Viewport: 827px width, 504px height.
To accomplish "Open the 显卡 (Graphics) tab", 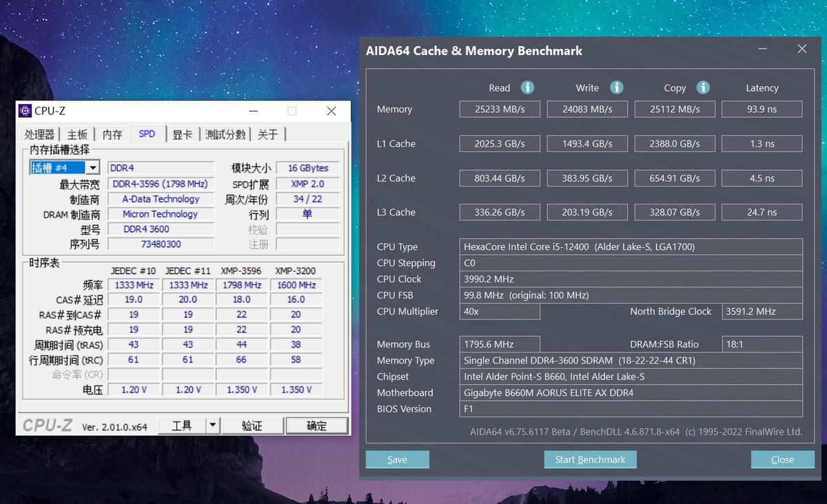I will (x=182, y=134).
